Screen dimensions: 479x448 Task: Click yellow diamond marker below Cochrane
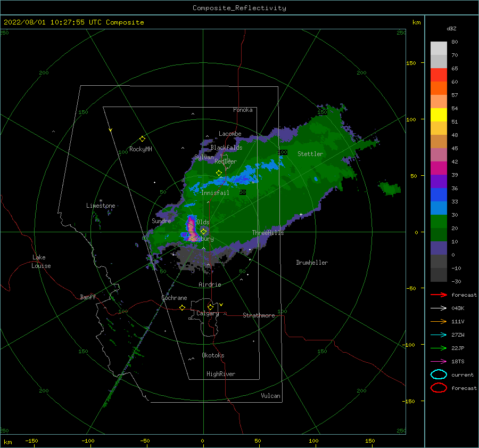pyautogui.click(x=182, y=307)
